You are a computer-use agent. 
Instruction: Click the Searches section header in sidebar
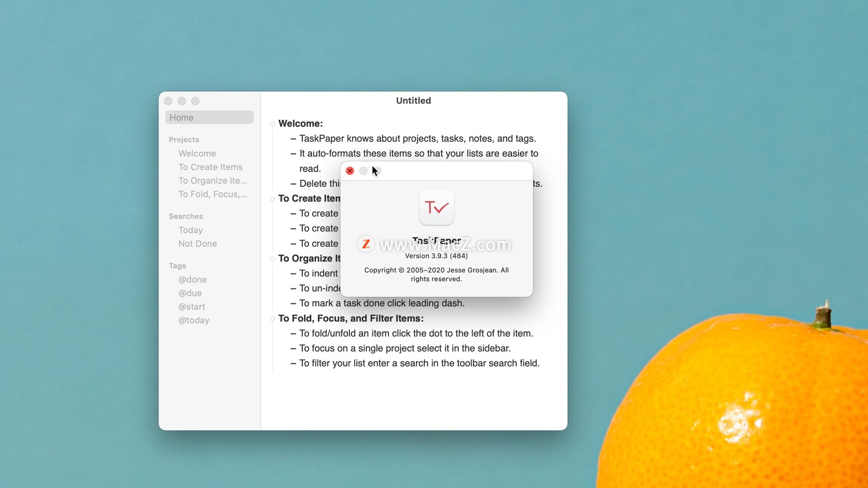186,216
